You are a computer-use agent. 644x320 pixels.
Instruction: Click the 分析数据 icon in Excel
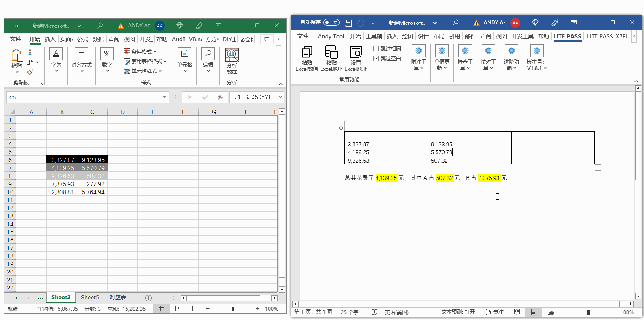click(x=232, y=55)
